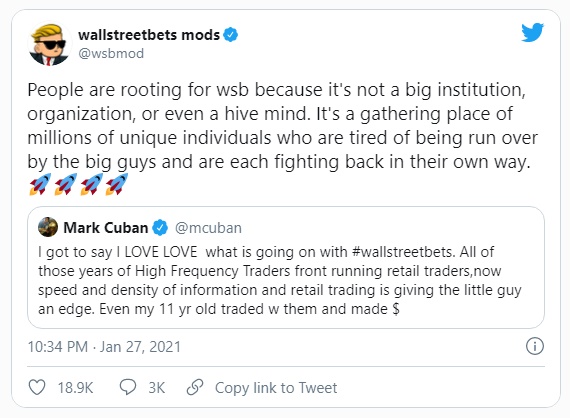The image size is (570, 418).
Task: Open Mark Cuban's name in quoted tweet
Action: [106, 228]
